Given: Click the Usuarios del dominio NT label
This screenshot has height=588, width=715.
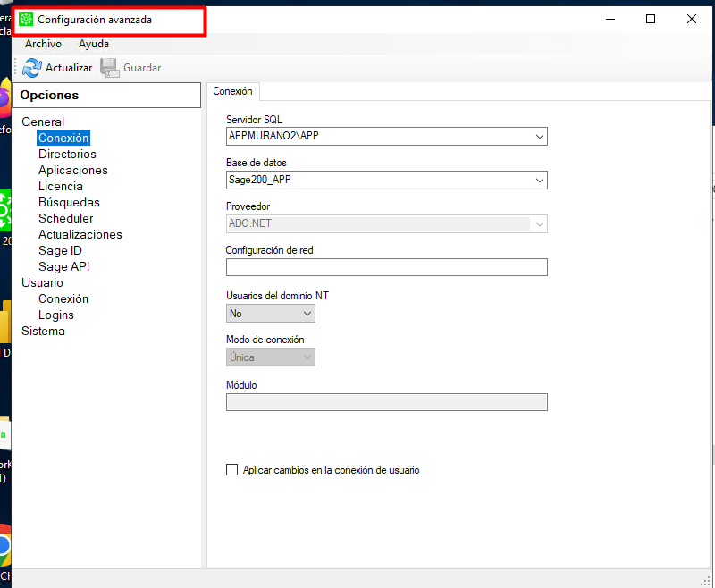Looking at the screenshot, I should pos(277,296).
